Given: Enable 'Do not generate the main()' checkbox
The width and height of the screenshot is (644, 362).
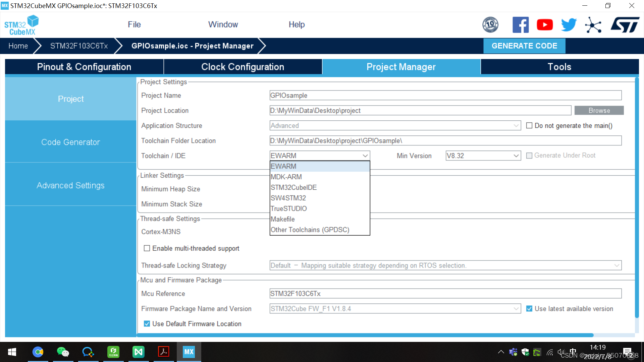Looking at the screenshot, I should tap(529, 126).
